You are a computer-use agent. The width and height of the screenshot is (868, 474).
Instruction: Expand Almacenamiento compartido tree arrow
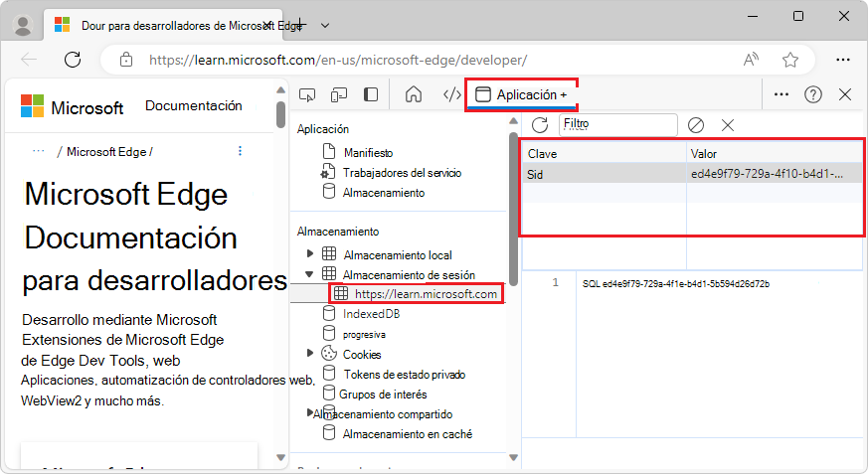[x=310, y=412]
